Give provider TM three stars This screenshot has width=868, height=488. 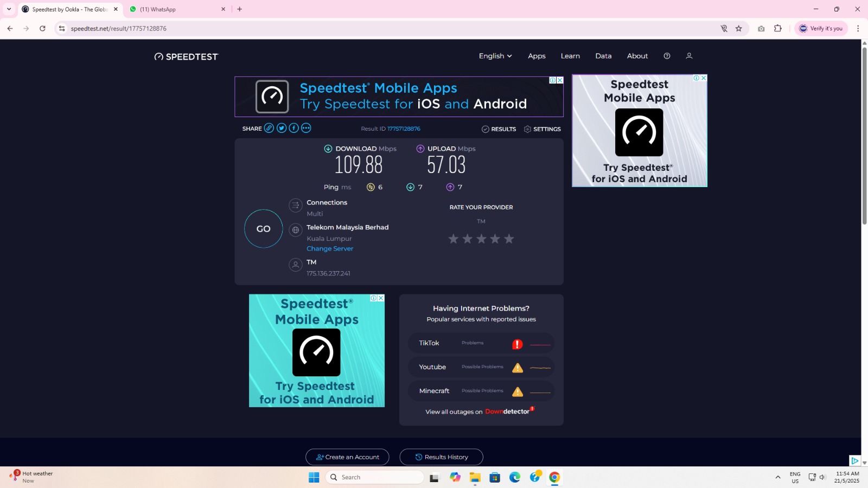pyautogui.click(x=481, y=239)
